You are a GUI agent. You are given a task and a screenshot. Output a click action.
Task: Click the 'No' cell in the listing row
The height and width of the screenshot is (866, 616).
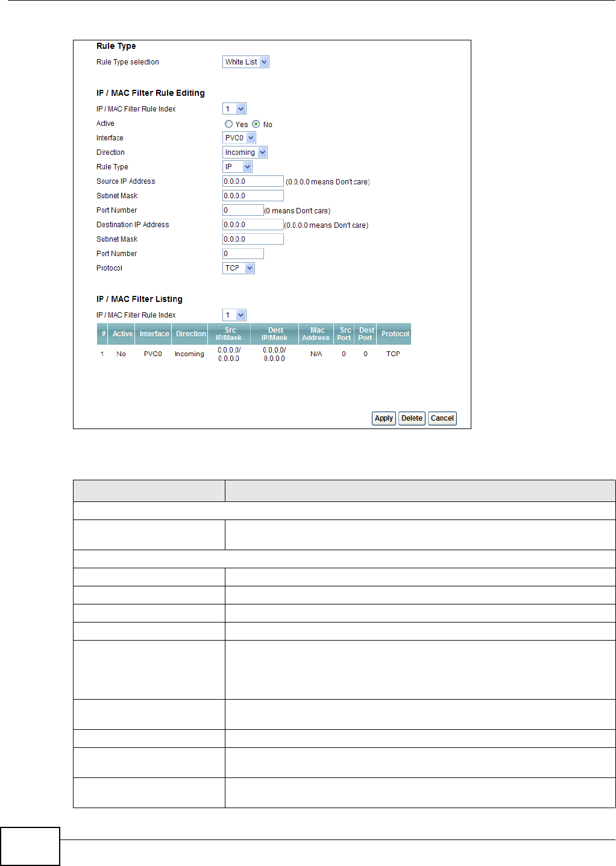tap(121, 354)
